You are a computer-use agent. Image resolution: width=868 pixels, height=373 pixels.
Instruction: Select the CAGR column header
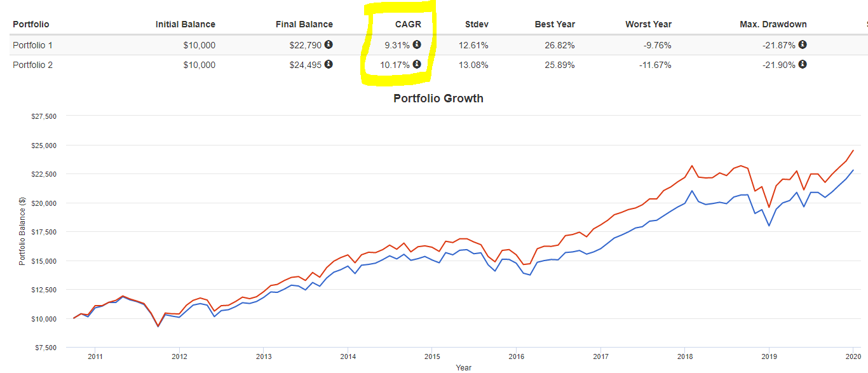pos(409,24)
